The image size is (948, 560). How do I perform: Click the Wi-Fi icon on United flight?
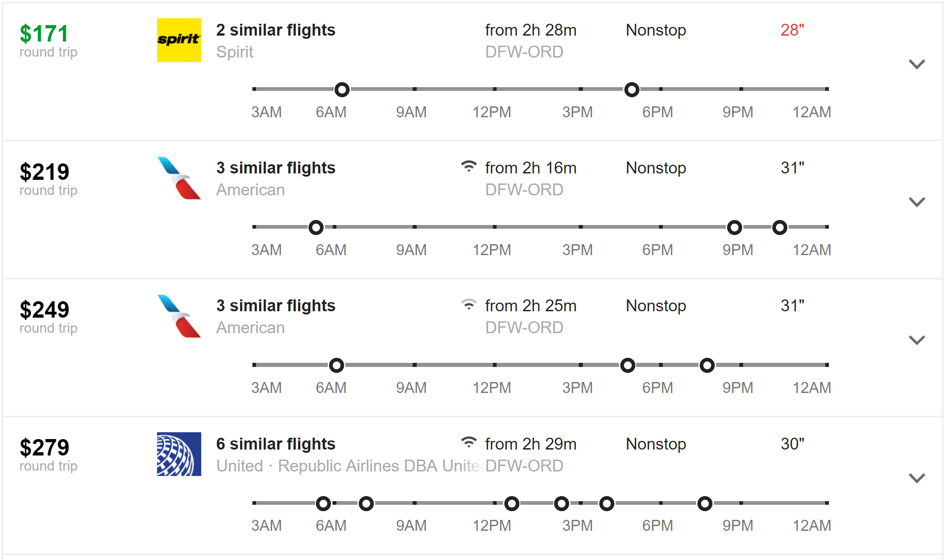click(x=468, y=442)
